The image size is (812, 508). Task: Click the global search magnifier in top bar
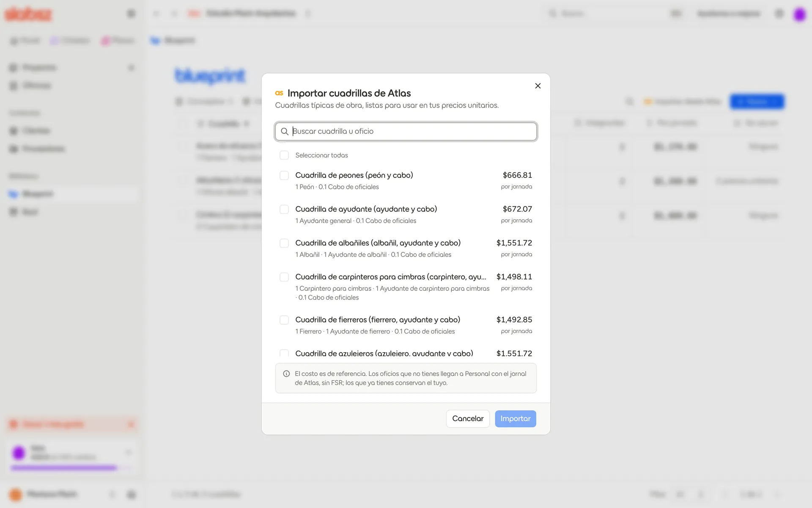point(553,14)
